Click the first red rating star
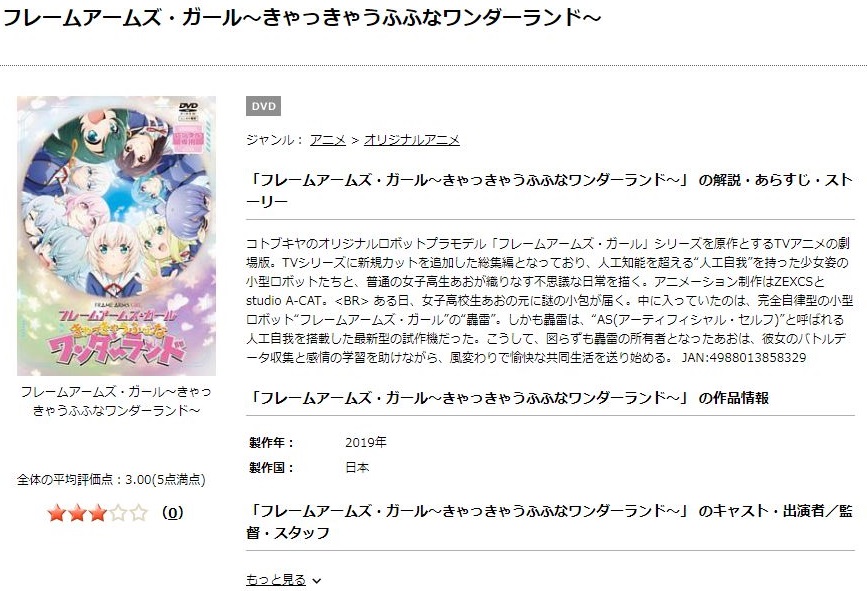867x591 pixels. coord(56,513)
